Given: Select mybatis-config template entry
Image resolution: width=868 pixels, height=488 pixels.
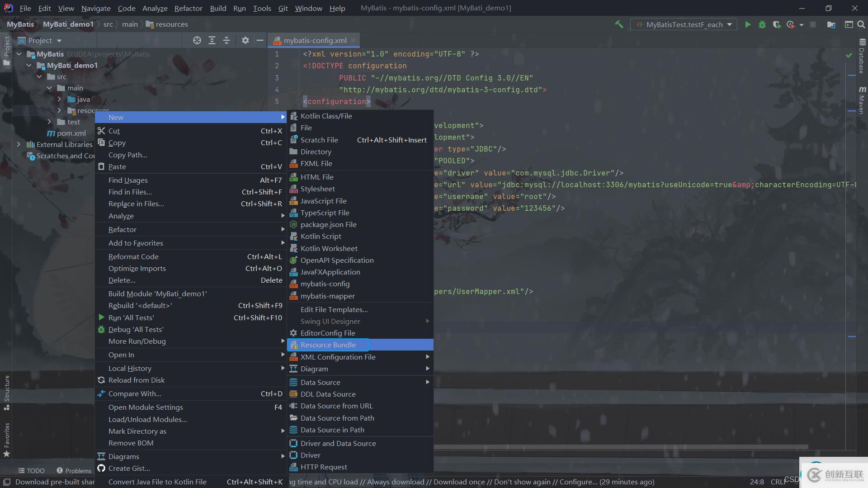Looking at the screenshot, I should pyautogui.click(x=360, y=284).
